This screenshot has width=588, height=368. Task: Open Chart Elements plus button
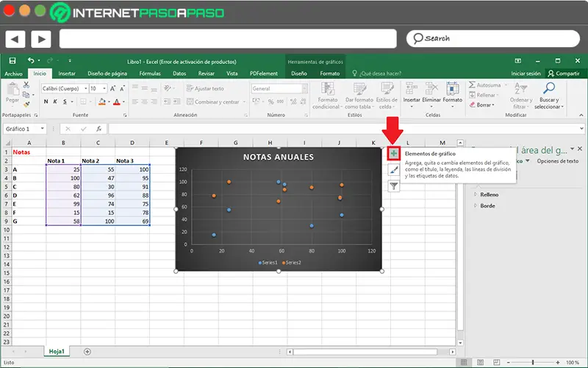pos(393,153)
